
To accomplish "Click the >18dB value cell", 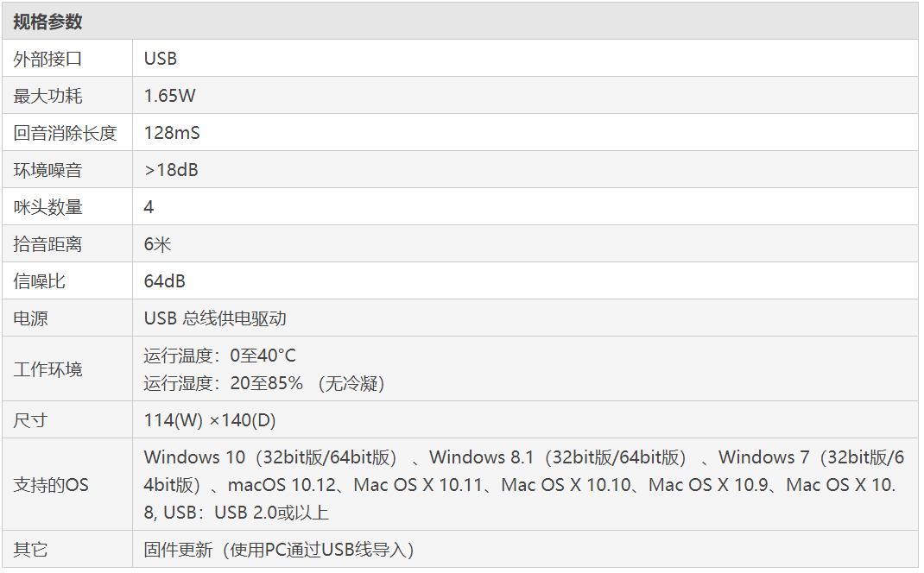I will 525,170.
